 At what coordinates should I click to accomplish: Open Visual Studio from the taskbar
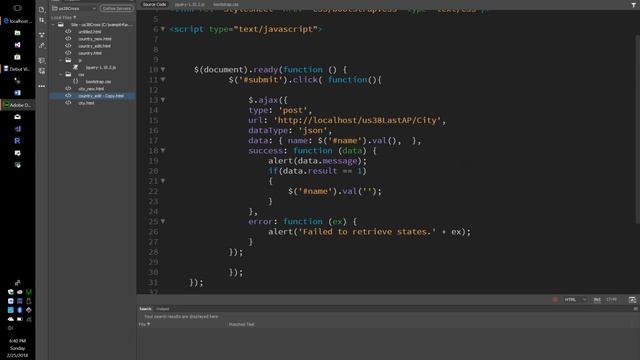click(18, 45)
